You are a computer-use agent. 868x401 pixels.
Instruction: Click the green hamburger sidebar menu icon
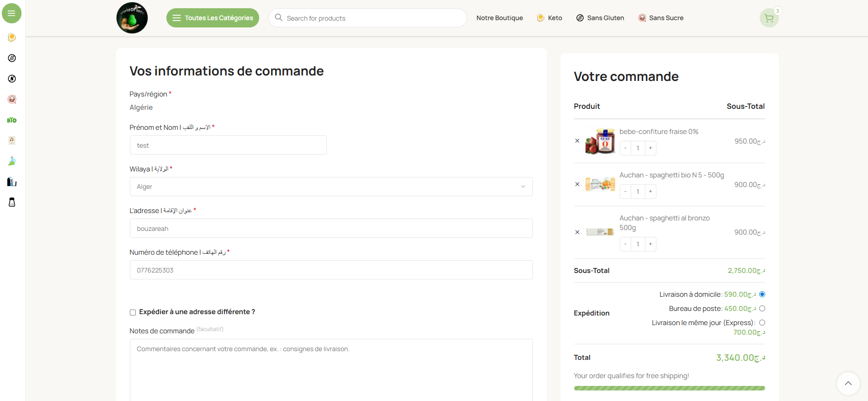(x=12, y=13)
